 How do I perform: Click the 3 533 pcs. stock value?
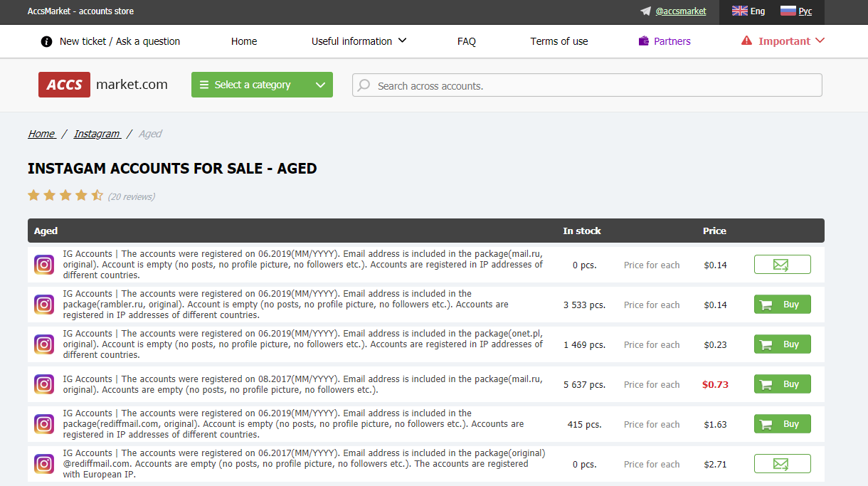585,305
